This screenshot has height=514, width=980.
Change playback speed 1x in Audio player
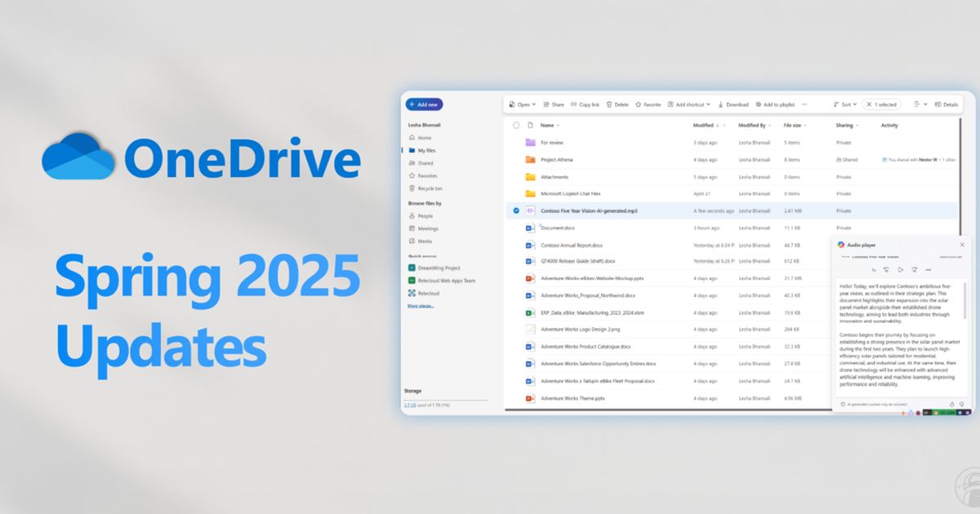[873, 269]
